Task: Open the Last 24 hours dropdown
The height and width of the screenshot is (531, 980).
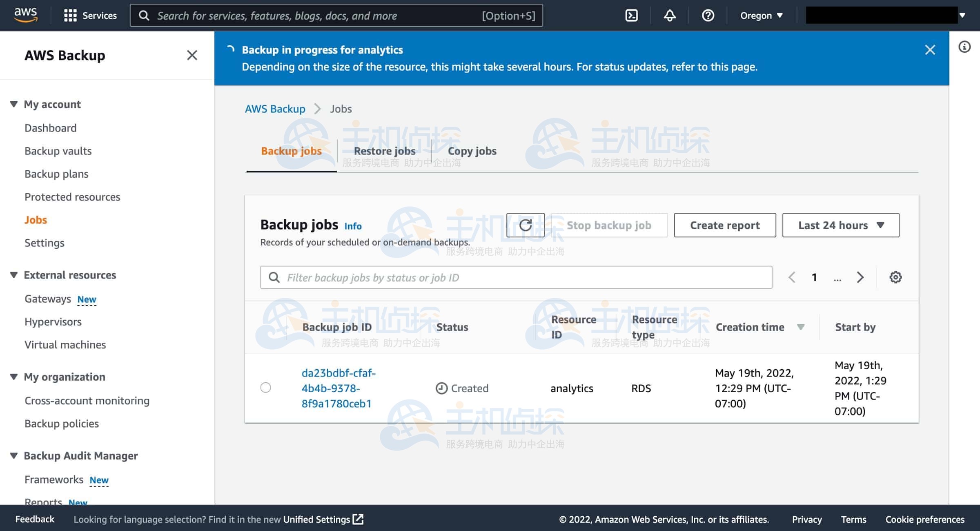Action: (x=840, y=225)
